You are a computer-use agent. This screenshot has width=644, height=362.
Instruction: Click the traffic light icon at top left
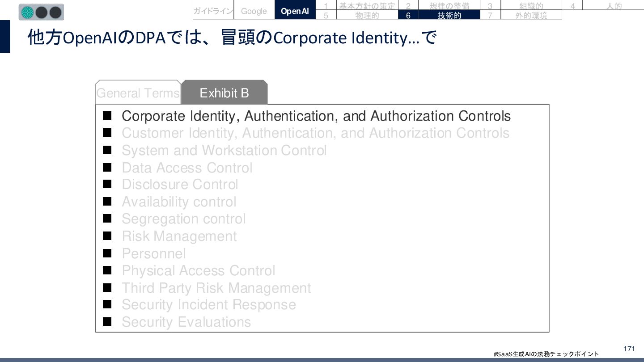point(41,12)
